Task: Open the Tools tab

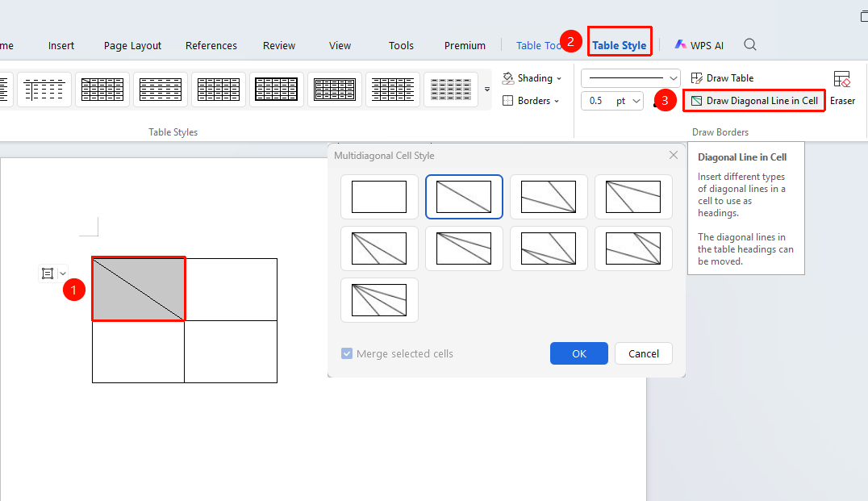Action: (x=401, y=45)
